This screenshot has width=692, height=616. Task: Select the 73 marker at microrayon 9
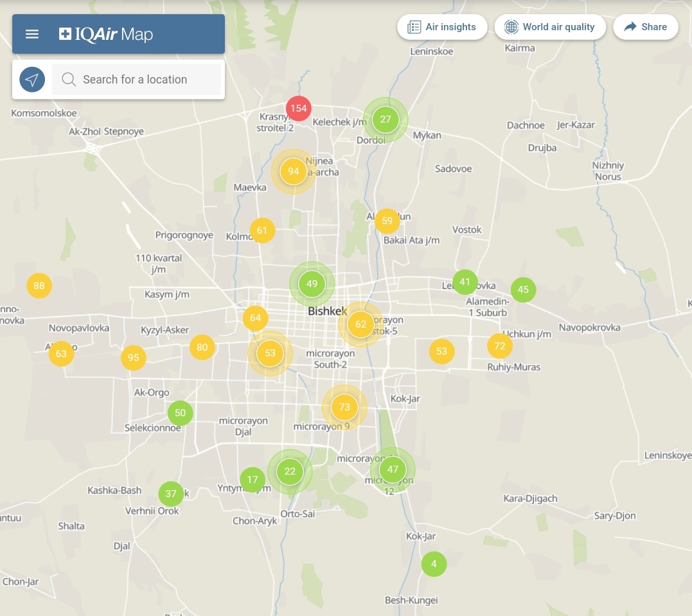click(344, 407)
